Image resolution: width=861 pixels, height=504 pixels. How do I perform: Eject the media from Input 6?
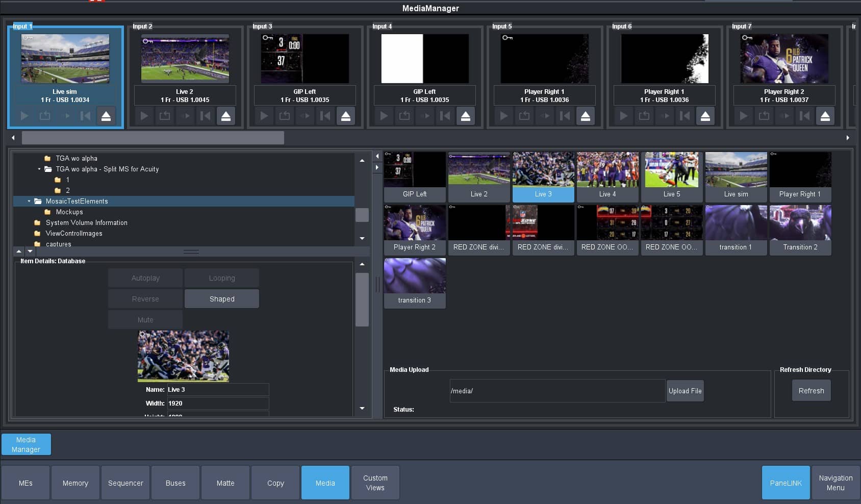[x=705, y=116]
